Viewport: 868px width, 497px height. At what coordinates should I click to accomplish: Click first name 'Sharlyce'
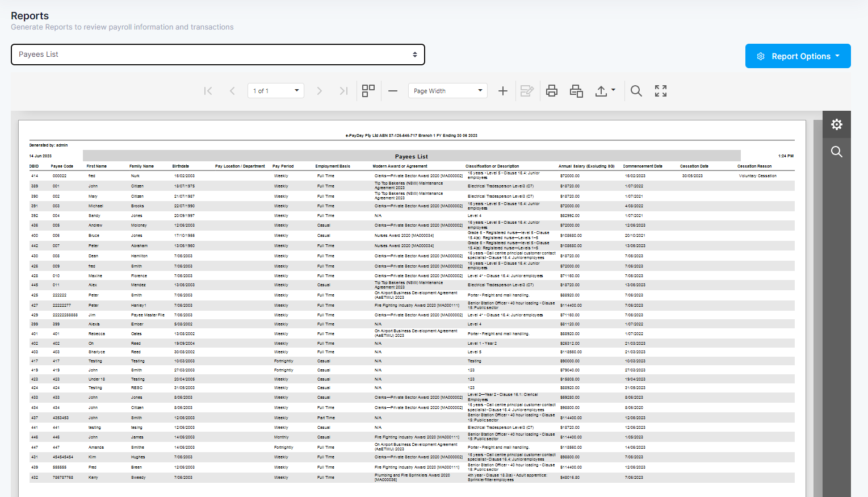tap(97, 352)
